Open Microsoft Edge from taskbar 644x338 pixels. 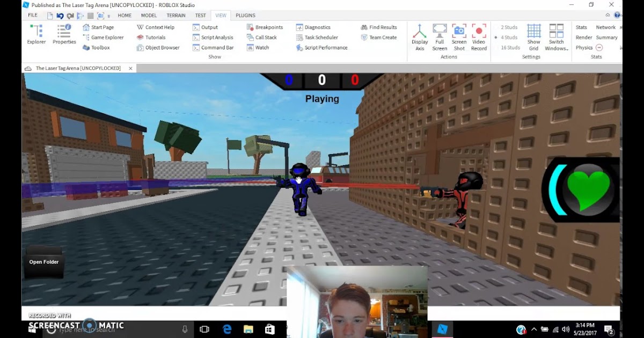[x=227, y=329]
